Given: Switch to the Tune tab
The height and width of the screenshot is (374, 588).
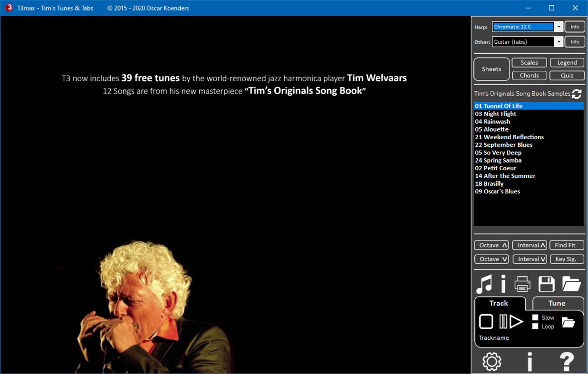Looking at the screenshot, I should pyautogui.click(x=557, y=303).
